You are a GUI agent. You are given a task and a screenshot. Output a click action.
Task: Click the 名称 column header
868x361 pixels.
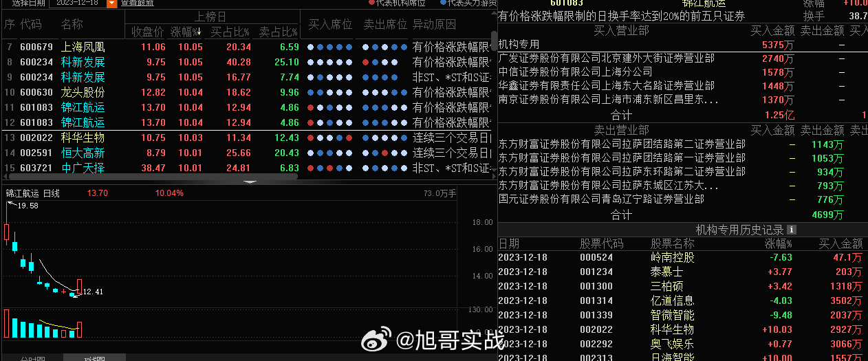(x=72, y=25)
